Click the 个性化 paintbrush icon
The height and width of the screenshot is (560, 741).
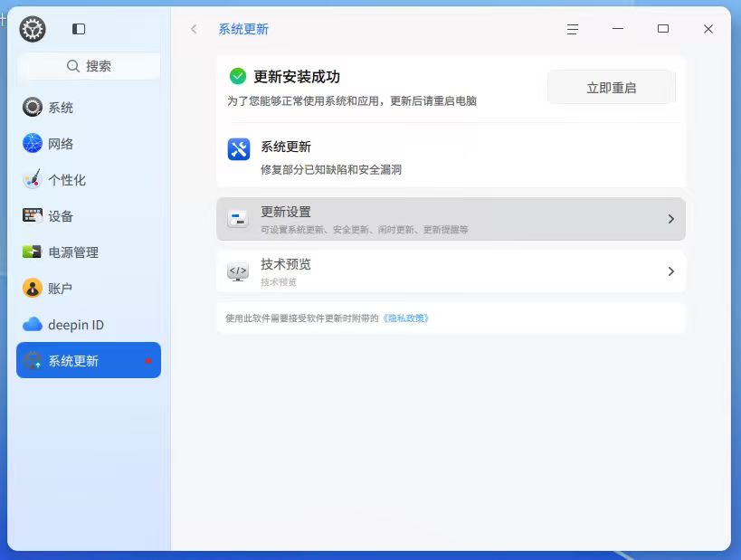pyautogui.click(x=33, y=179)
